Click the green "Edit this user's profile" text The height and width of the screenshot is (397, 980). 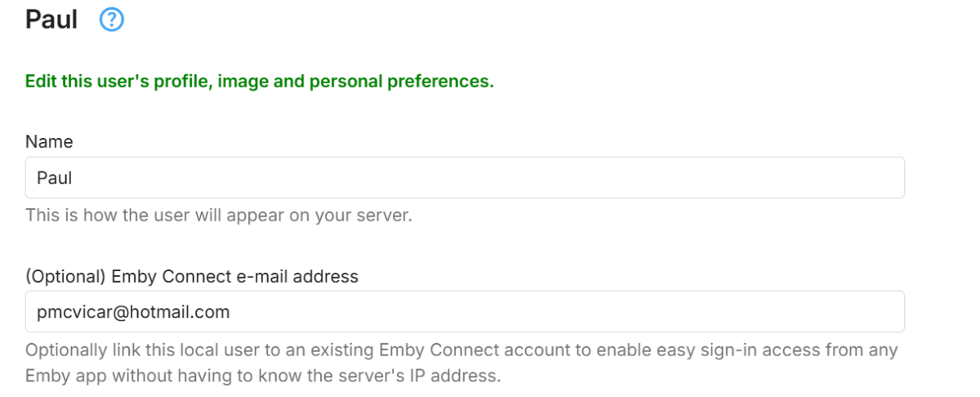pos(259,83)
